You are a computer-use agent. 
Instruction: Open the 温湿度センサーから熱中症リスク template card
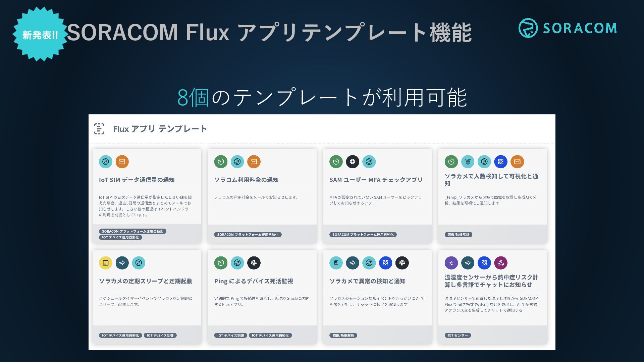492,297
